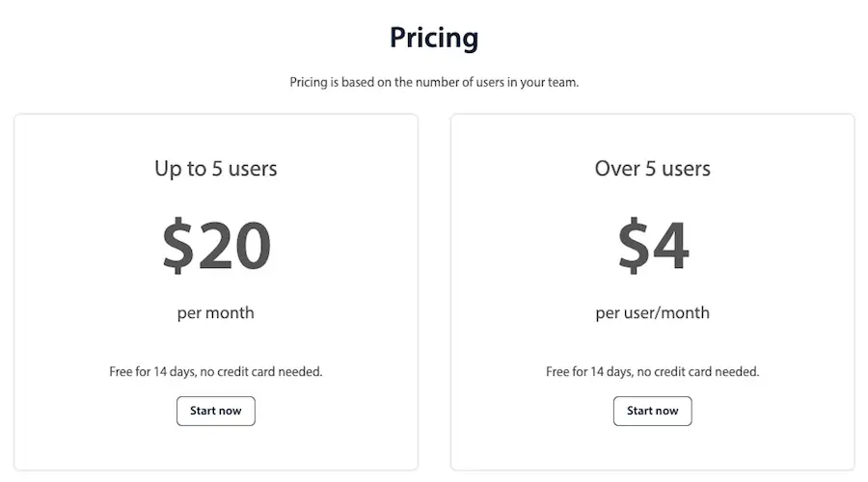868x482 pixels.
Task: Click the Pricing page heading
Action: (x=434, y=38)
